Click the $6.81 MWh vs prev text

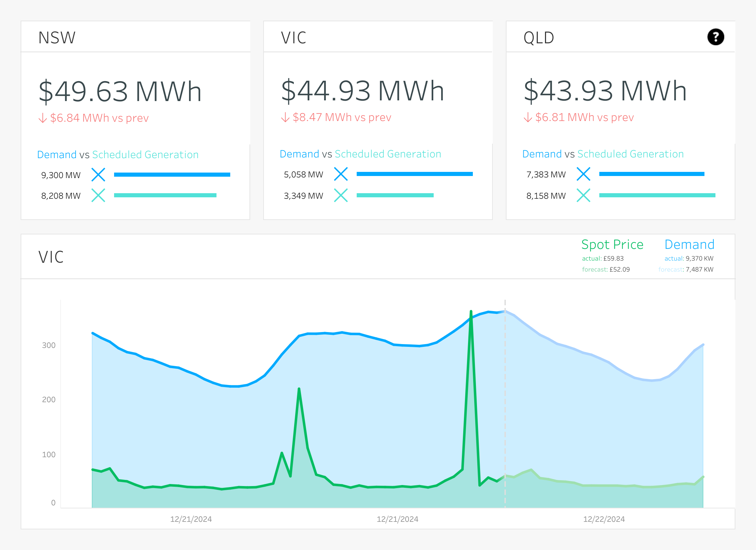coord(585,117)
